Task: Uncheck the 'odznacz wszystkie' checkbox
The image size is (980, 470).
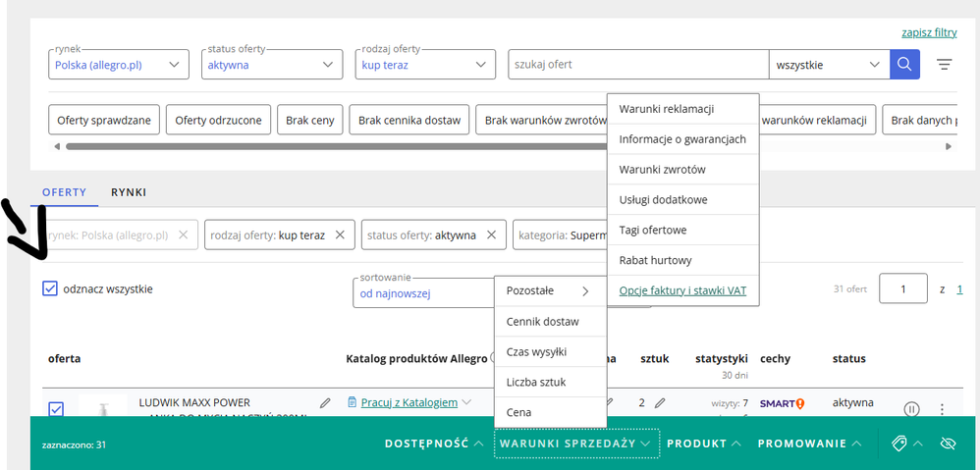Action: [x=50, y=288]
